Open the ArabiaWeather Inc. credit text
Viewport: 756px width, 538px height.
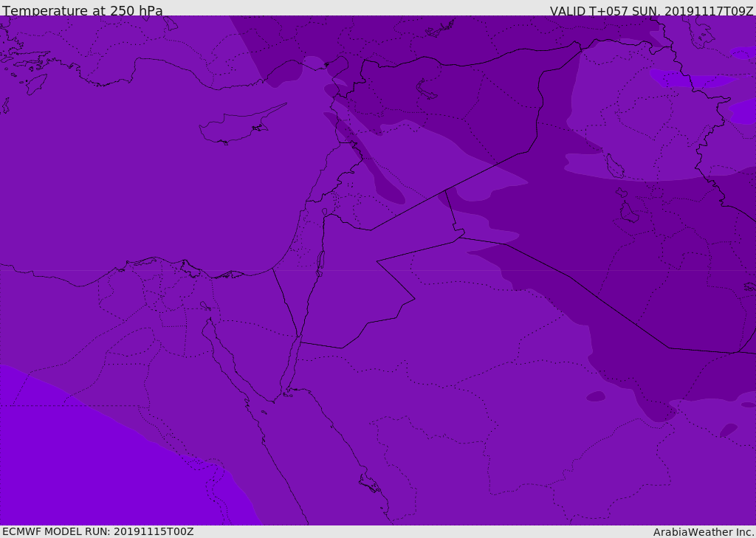(704, 531)
